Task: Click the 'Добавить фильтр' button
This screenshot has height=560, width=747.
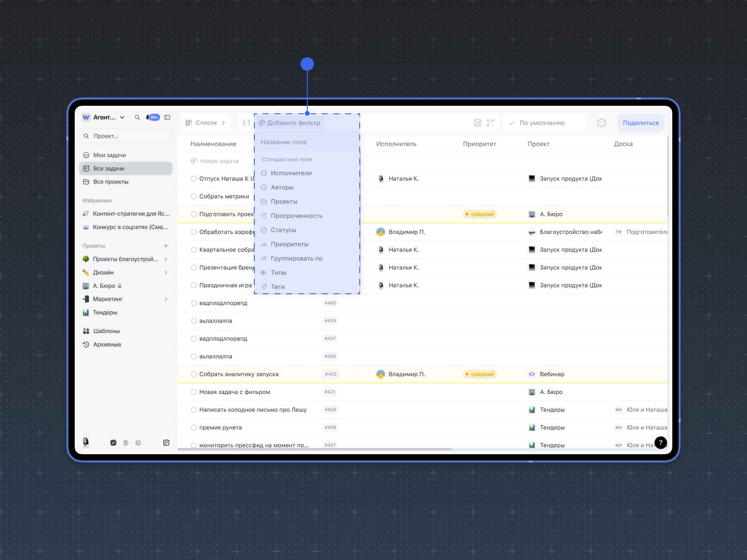Action: click(x=290, y=123)
